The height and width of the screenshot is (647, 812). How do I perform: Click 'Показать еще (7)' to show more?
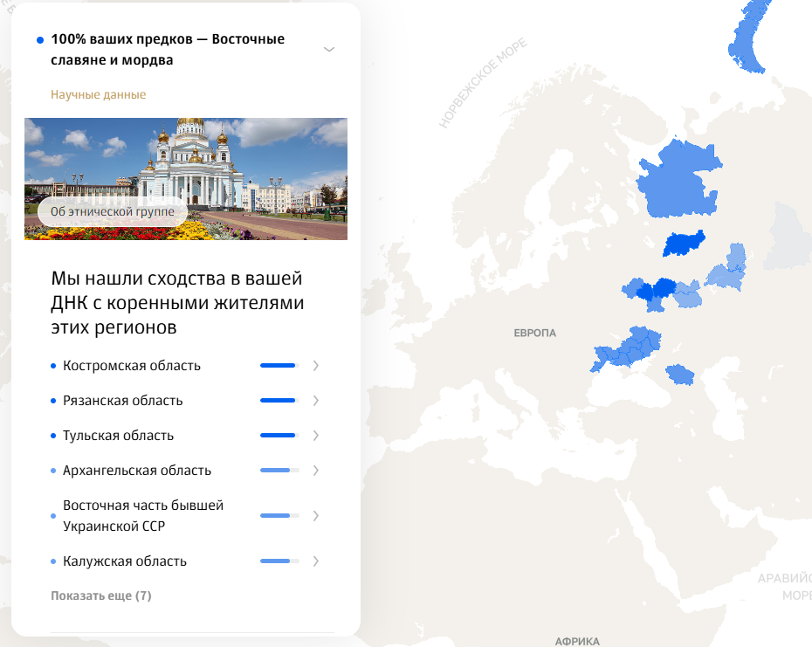pyautogui.click(x=101, y=596)
